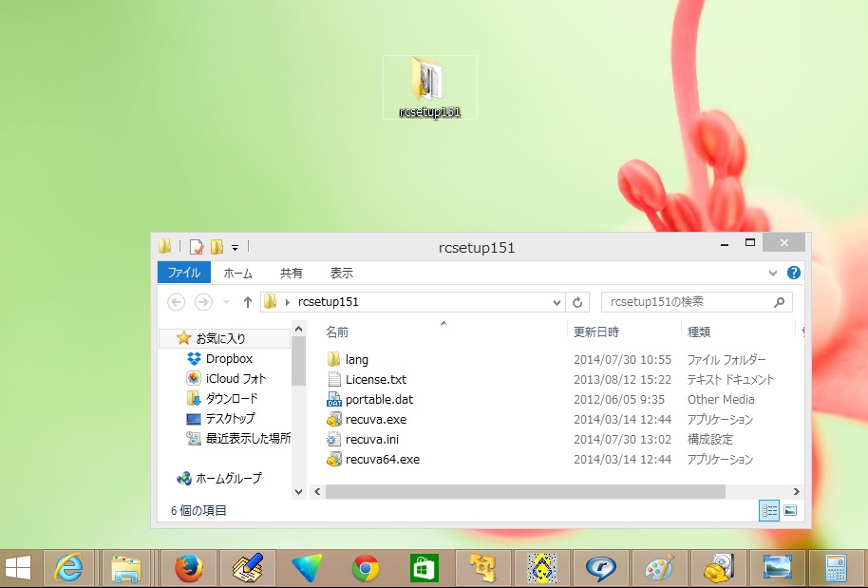The image size is (868, 588).
Task: Switch to details view layout
Action: [x=770, y=510]
